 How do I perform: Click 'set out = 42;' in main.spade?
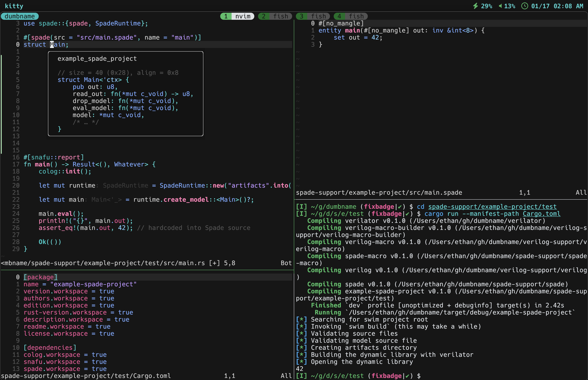[358, 37]
